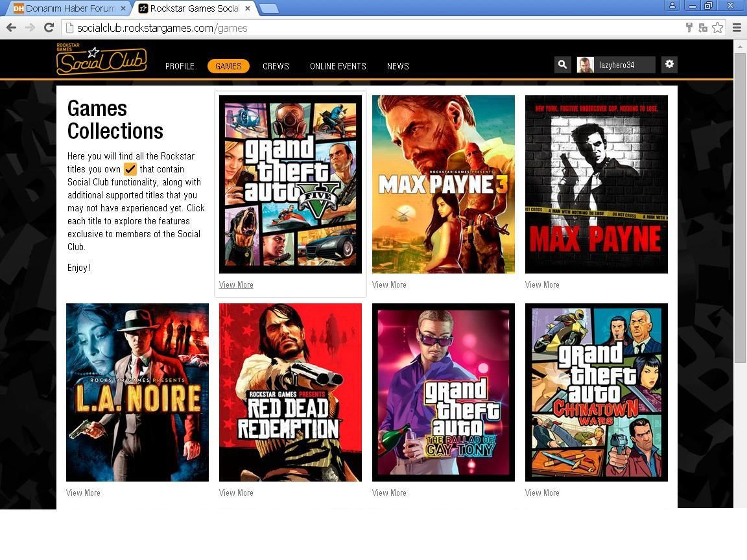Close the Donanım Haber Forum tab
Image resolution: width=747 pixels, height=560 pixels.
(x=123, y=8)
